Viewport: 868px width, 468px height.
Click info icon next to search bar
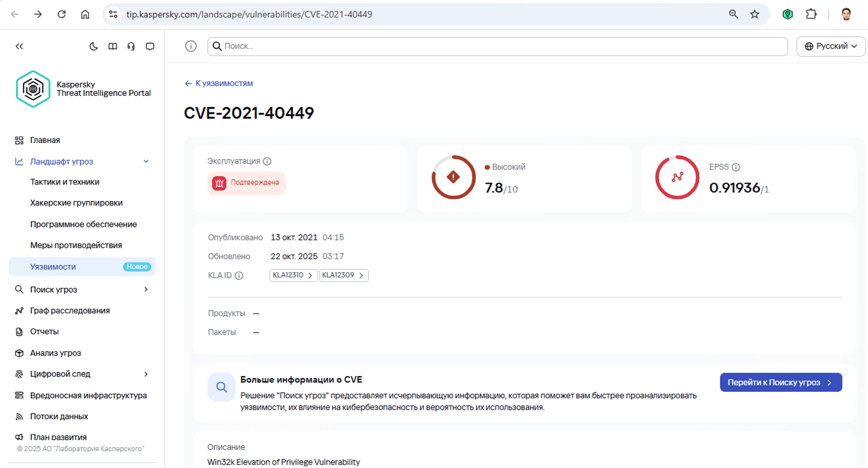point(191,46)
